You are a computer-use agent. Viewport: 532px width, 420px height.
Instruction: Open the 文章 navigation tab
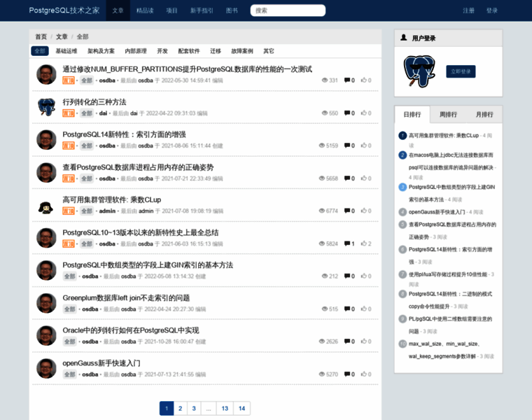point(118,10)
